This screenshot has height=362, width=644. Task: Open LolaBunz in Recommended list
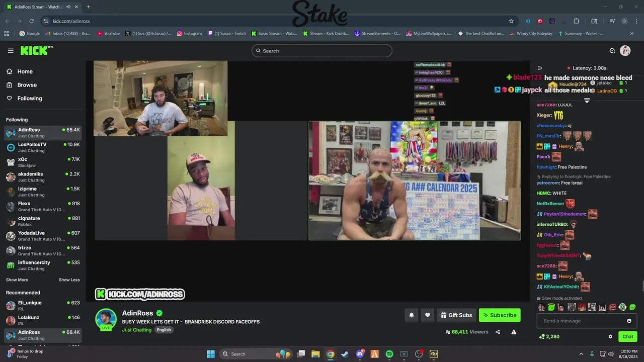point(43,320)
